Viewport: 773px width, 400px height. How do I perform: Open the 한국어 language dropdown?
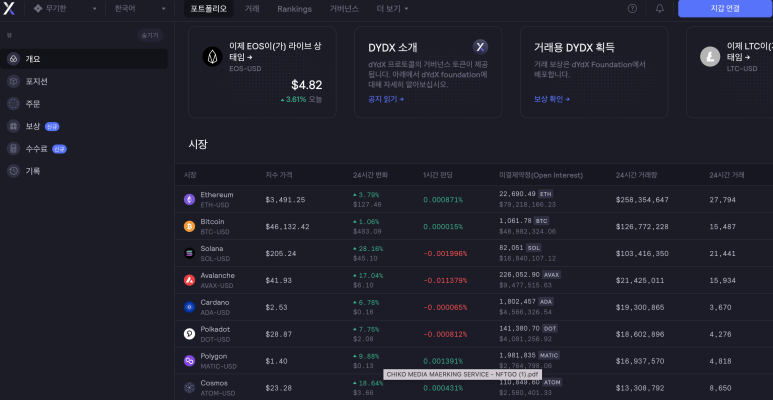pos(140,8)
